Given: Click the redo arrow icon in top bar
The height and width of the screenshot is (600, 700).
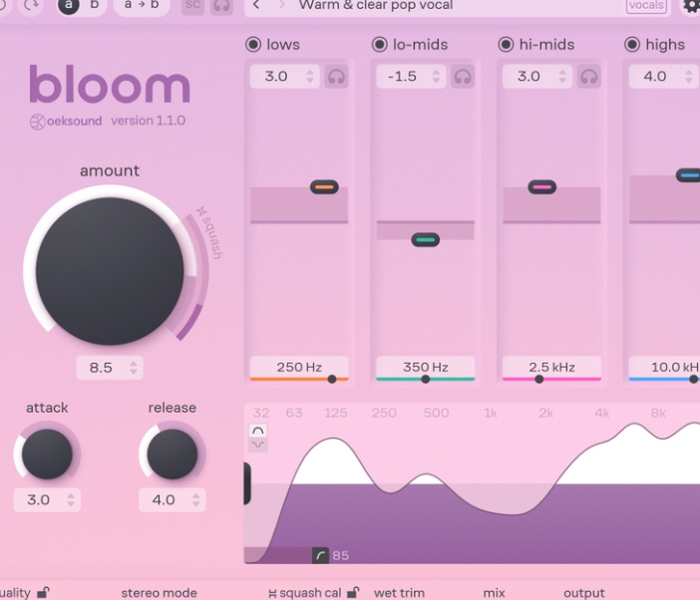Looking at the screenshot, I should click(x=31, y=5).
